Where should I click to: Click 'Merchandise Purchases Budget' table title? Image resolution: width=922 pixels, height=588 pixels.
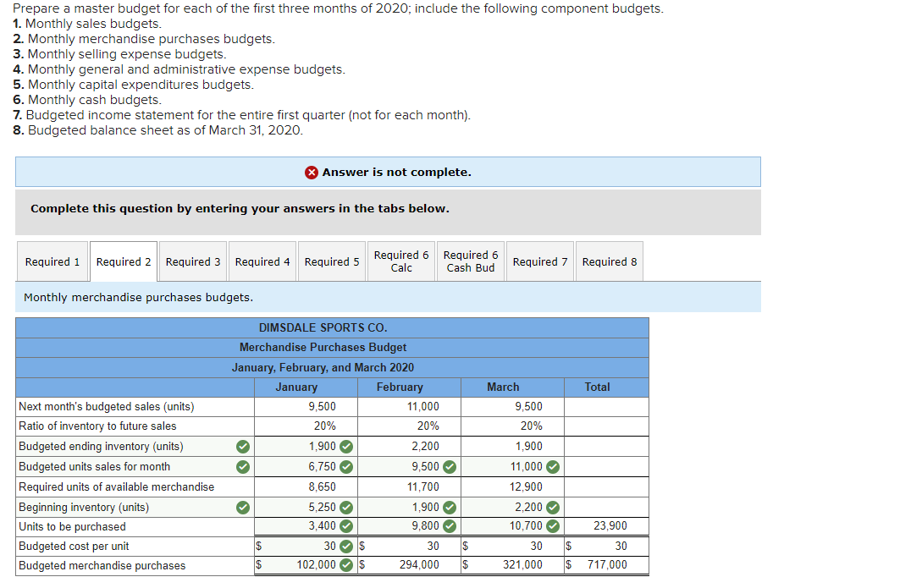[x=323, y=348]
